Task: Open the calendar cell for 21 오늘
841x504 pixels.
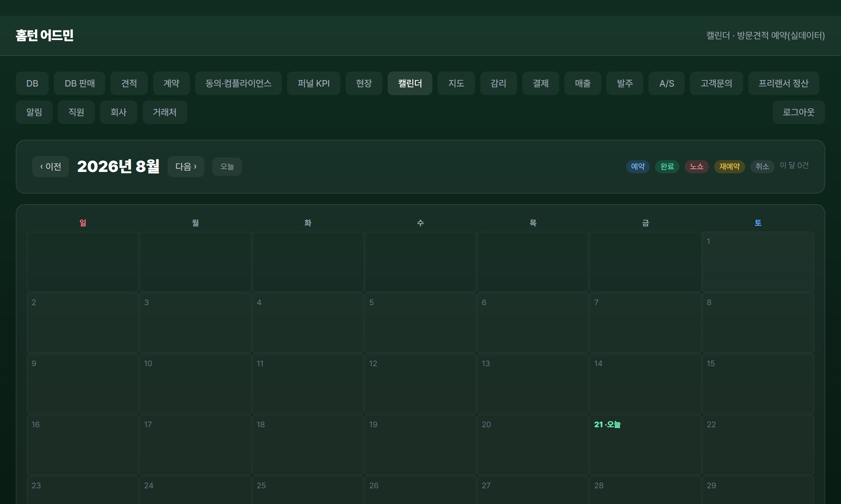Action: (645, 445)
